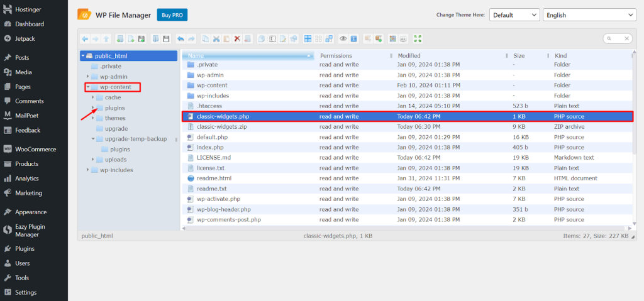Click the Back arrow in file manager toolbar
The height and width of the screenshot is (301, 644).
(85, 39)
